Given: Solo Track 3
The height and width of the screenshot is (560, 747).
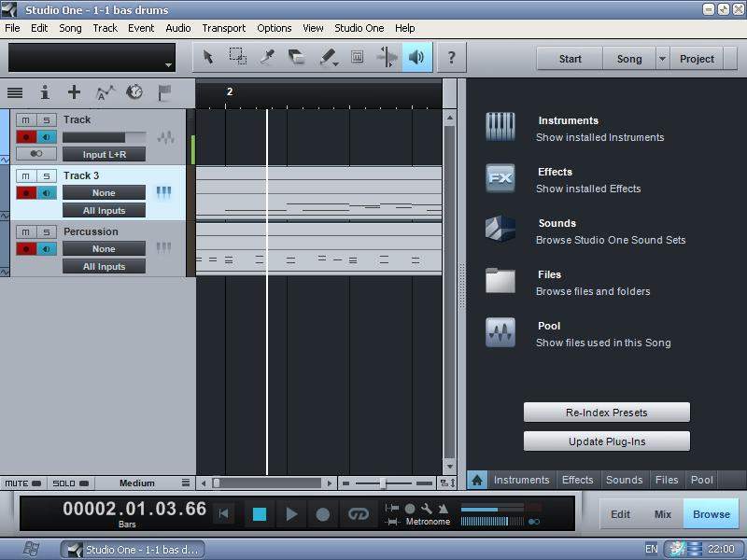Looking at the screenshot, I should pyautogui.click(x=46, y=175).
